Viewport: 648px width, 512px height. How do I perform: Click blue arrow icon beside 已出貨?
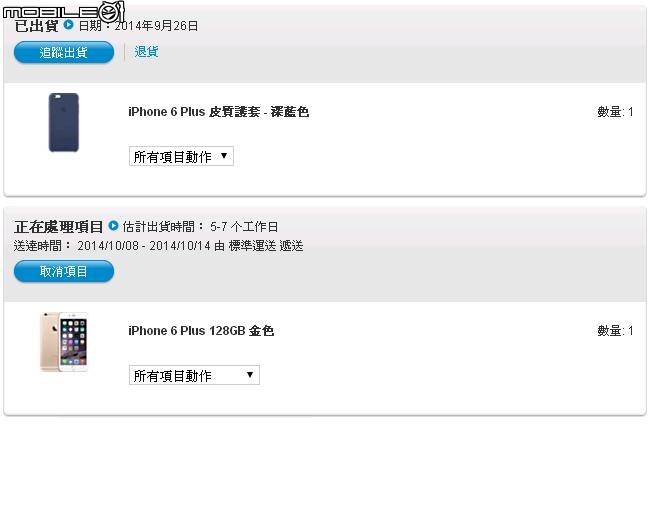pos(68,25)
